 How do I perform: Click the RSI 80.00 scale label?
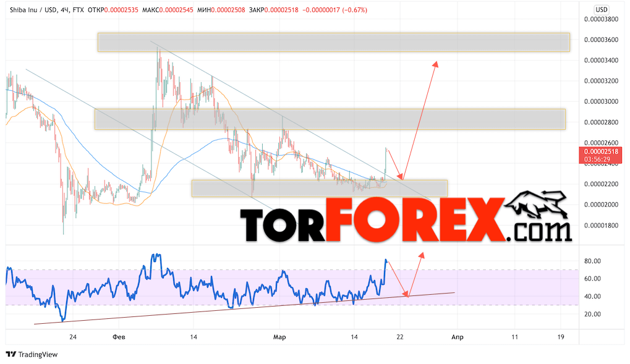tap(592, 261)
